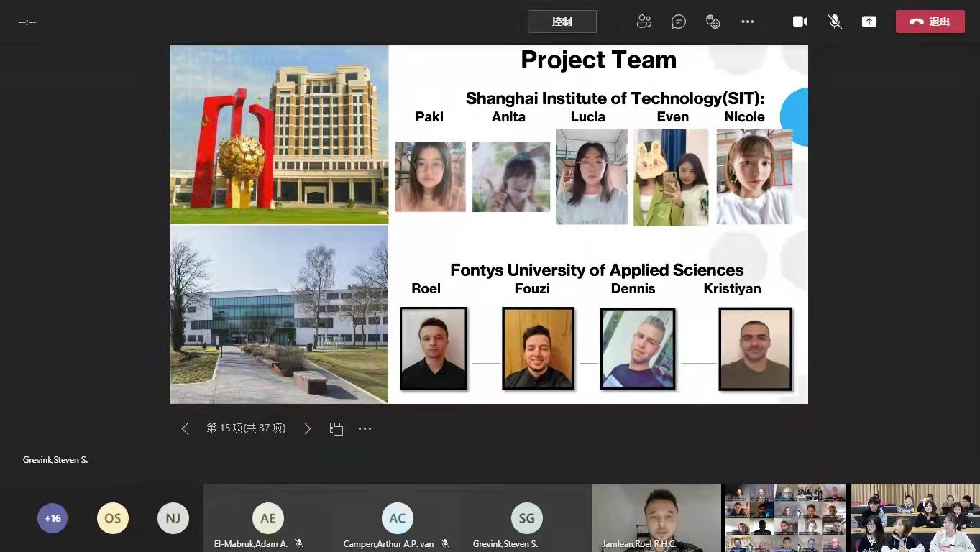Open more slide options beside grid icon
The width and height of the screenshot is (980, 552).
[365, 428]
